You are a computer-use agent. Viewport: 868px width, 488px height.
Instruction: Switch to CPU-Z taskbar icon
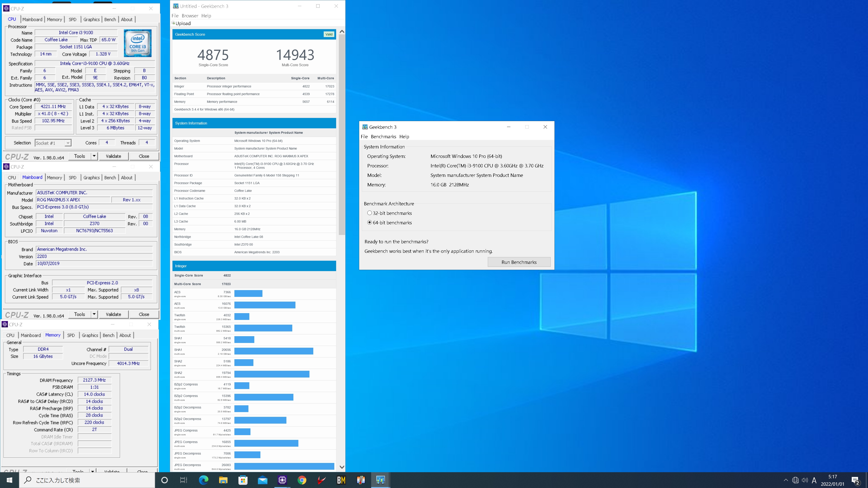pyautogui.click(x=282, y=480)
